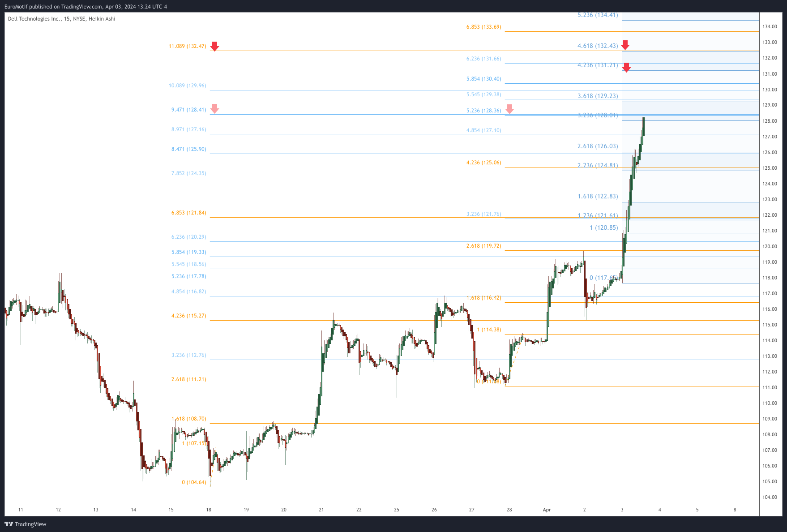Click pink arrow beside 5.236 (128.36) label
The width and height of the screenshot is (787, 532).
509,109
